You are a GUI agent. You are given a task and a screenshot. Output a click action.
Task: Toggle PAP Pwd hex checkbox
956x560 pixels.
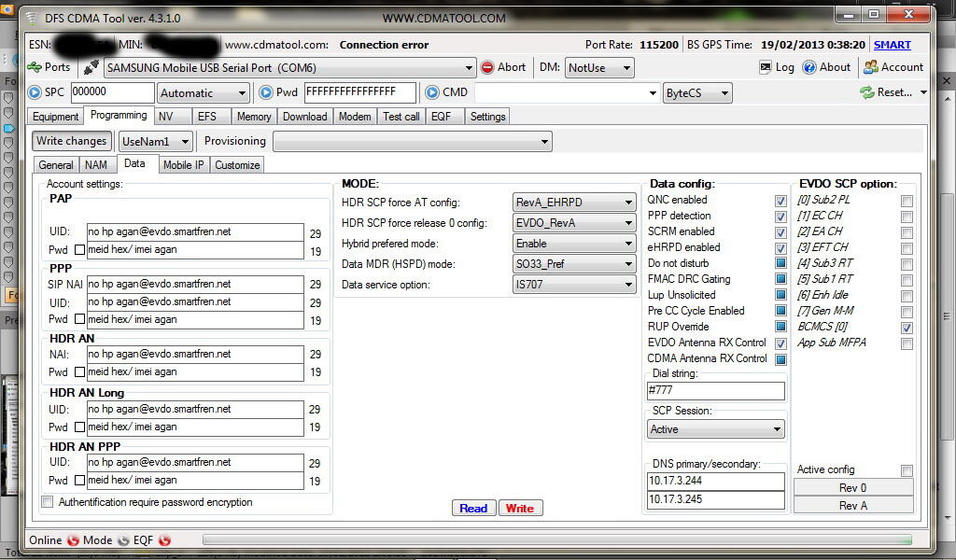[79, 250]
